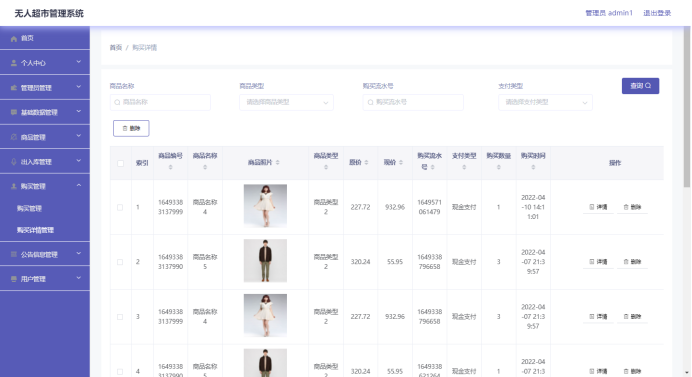Open 详情 for row 2
The image size is (692, 377).
598,262
